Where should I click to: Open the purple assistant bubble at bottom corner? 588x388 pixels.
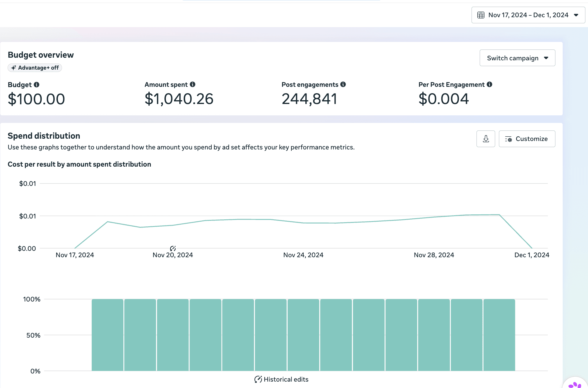(575, 383)
